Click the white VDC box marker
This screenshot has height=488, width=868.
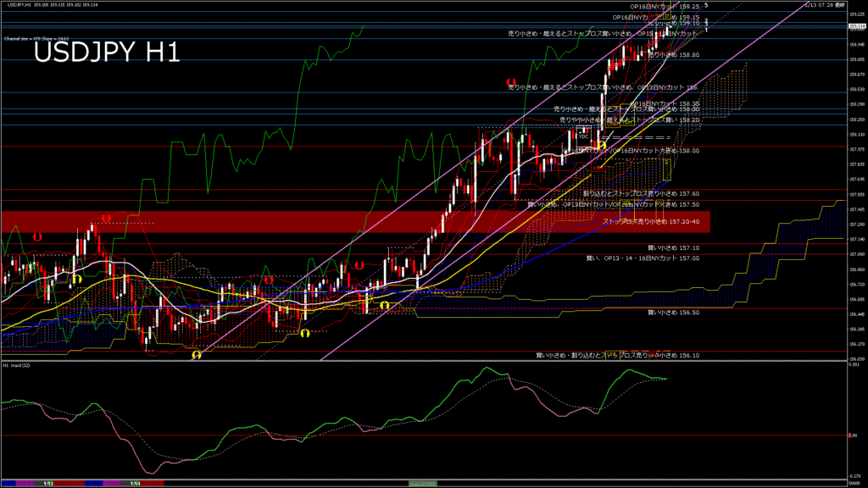[583, 135]
